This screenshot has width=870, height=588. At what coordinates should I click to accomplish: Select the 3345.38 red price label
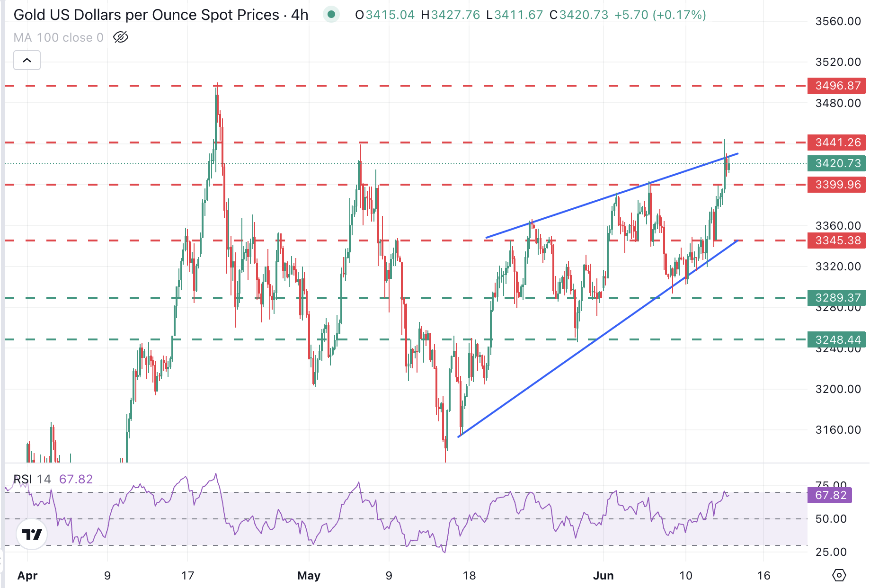[x=837, y=241]
